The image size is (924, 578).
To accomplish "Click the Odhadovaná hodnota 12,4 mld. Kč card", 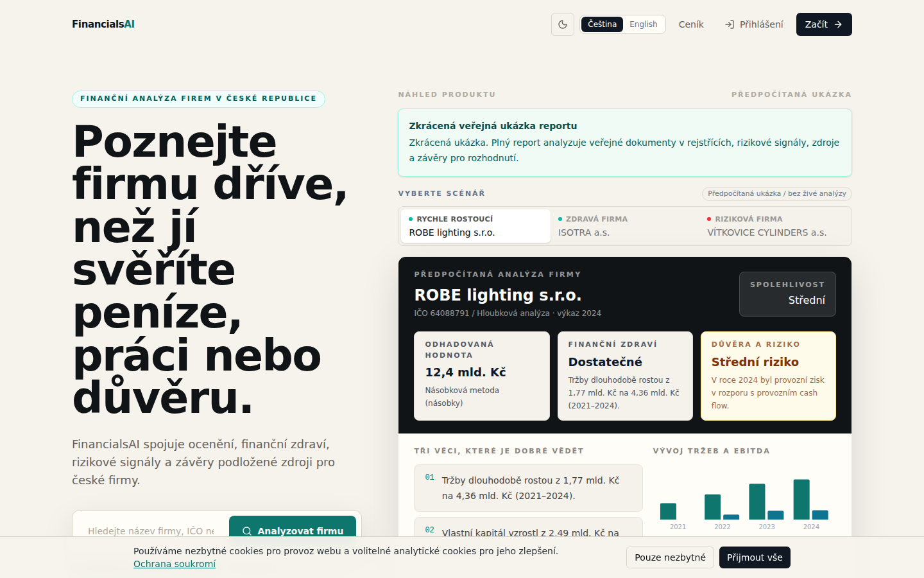I will (482, 376).
